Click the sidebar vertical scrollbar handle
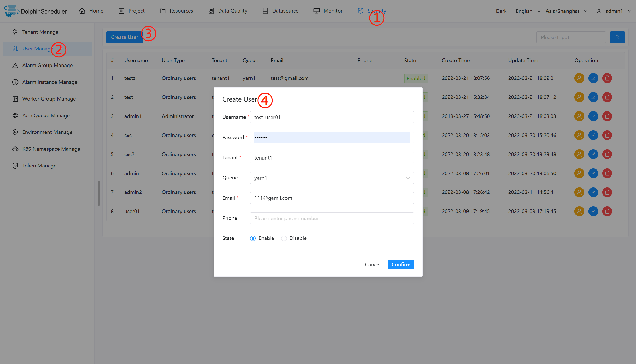Image resolution: width=636 pixels, height=364 pixels. tap(99, 193)
